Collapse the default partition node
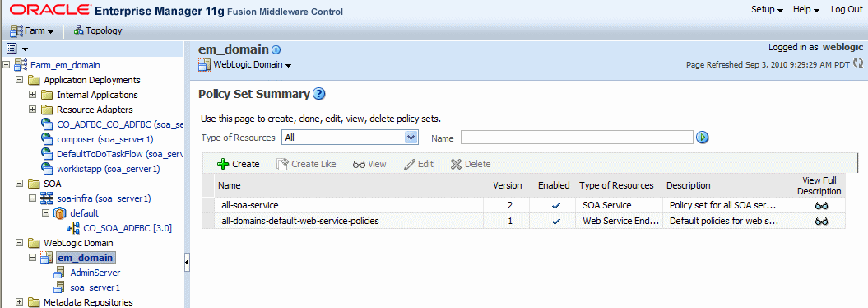The height and width of the screenshot is (308, 868). click(x=45, y=213)
